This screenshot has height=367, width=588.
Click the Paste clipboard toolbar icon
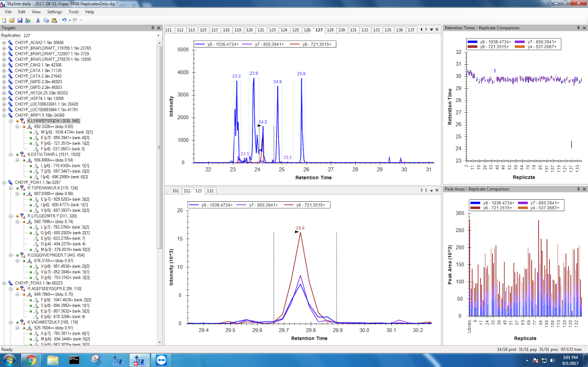[54, 20]
